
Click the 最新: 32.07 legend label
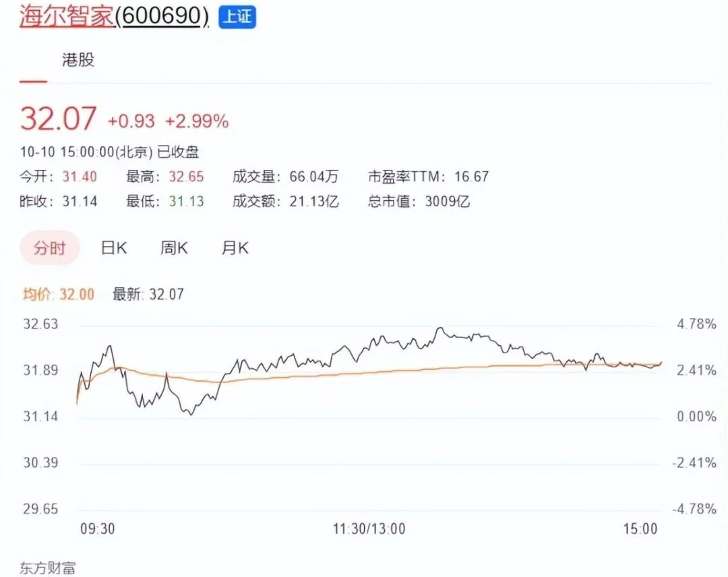click(x=148, y=294)
